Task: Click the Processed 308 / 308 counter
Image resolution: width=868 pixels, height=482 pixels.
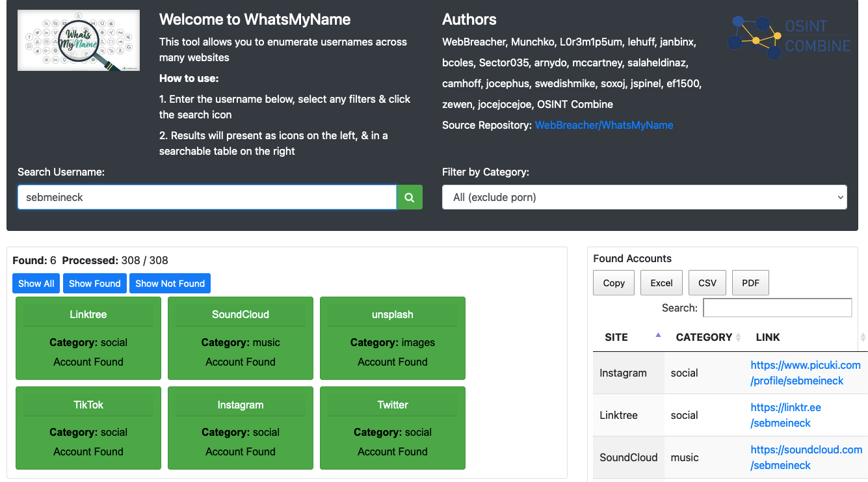Action: pyautogui.click(x=115, y=260)
